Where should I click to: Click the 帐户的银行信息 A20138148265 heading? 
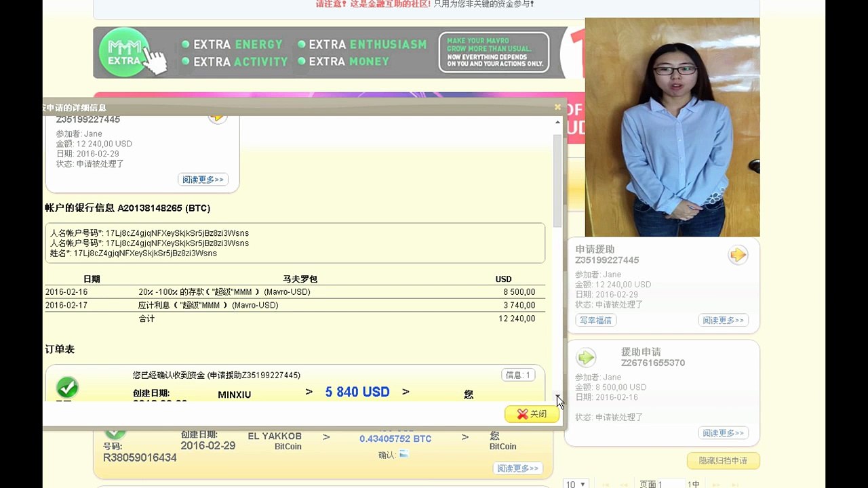(127, 208)
